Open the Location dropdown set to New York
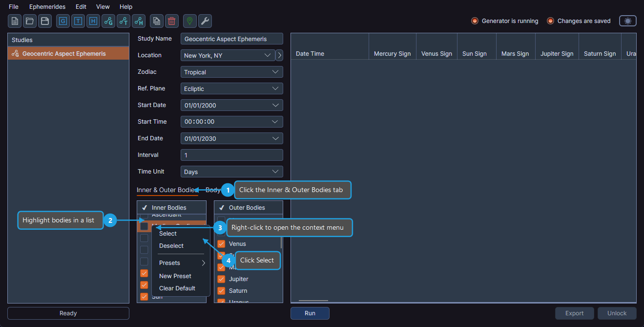This screenshot has width=644, height=327. 227,55
